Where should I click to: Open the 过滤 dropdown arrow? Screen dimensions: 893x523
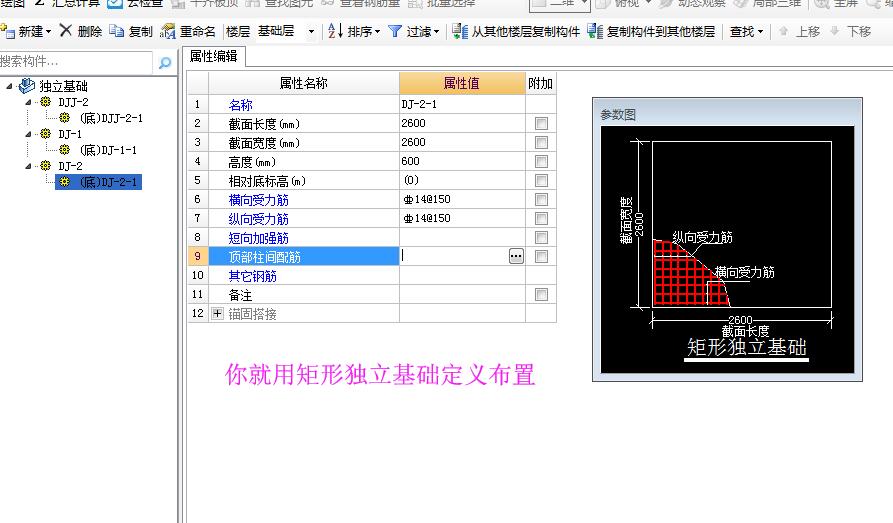tap(436, 32)
